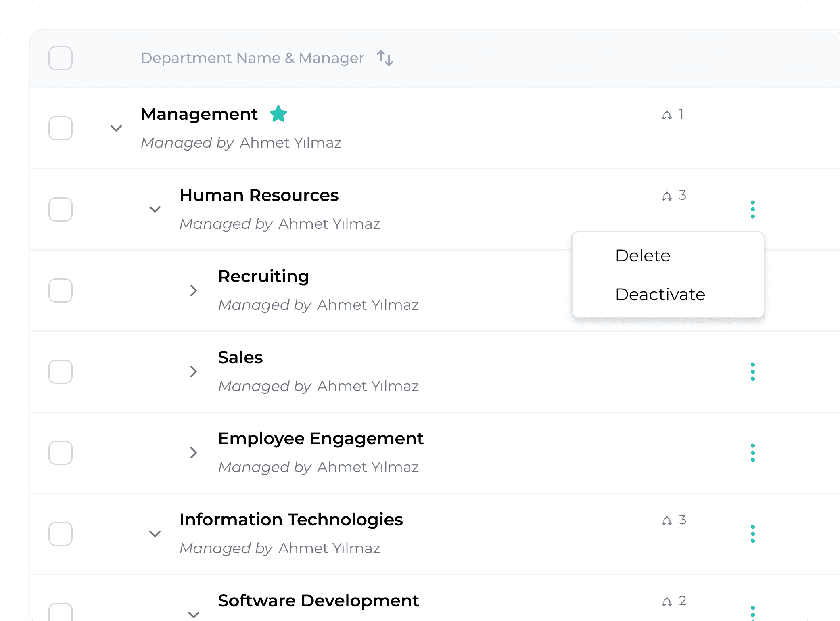
Task: Expand the Employee Engagement row
Action: coord(194,453)
